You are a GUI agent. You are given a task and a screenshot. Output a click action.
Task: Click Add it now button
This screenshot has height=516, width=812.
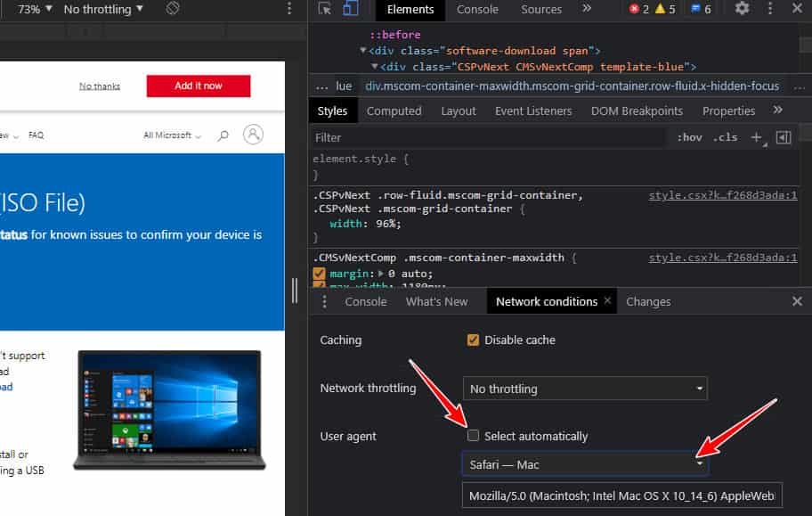[199, 86]
